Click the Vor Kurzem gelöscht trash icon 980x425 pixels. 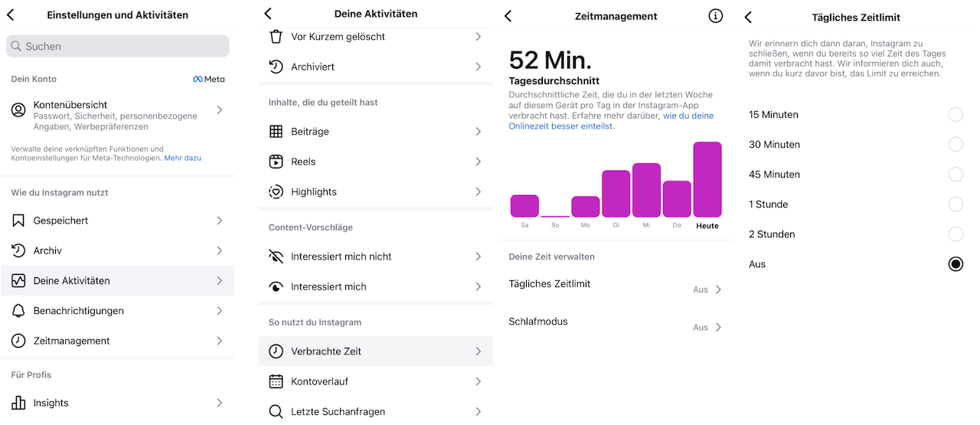276,37
